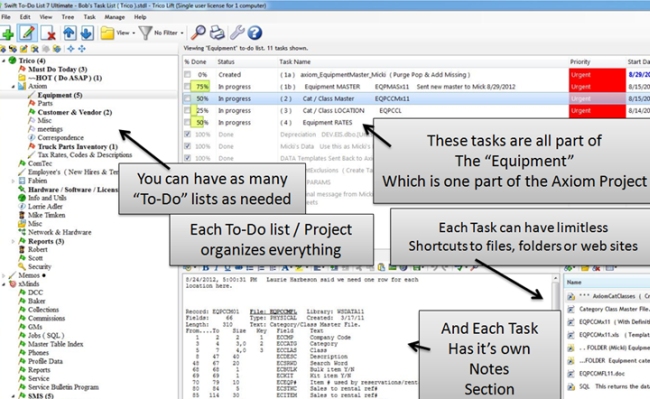Viewport: 650px width, 399px height.
Task: Move task up with blue up arrow
Action: 69,33
